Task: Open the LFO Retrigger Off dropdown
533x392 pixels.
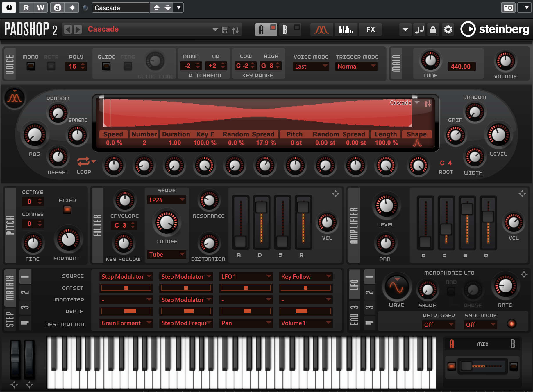Action: point(439,325)
